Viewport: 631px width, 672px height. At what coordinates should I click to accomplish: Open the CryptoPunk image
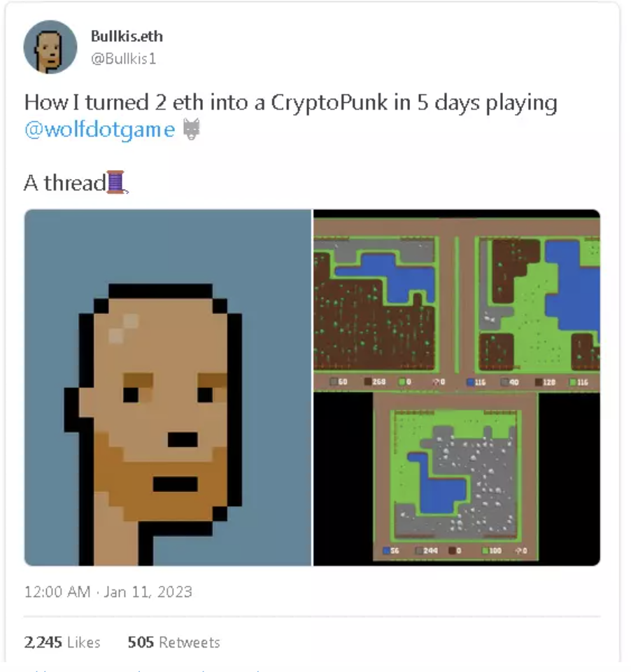point(168,387)
